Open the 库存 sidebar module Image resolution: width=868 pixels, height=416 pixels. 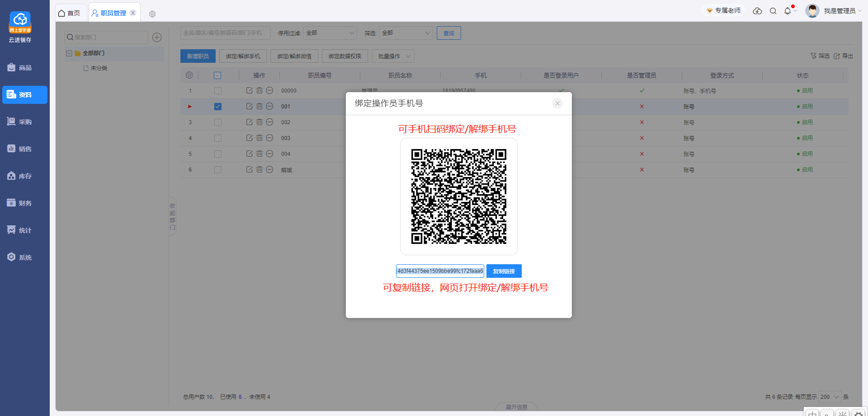coord(25,176)
